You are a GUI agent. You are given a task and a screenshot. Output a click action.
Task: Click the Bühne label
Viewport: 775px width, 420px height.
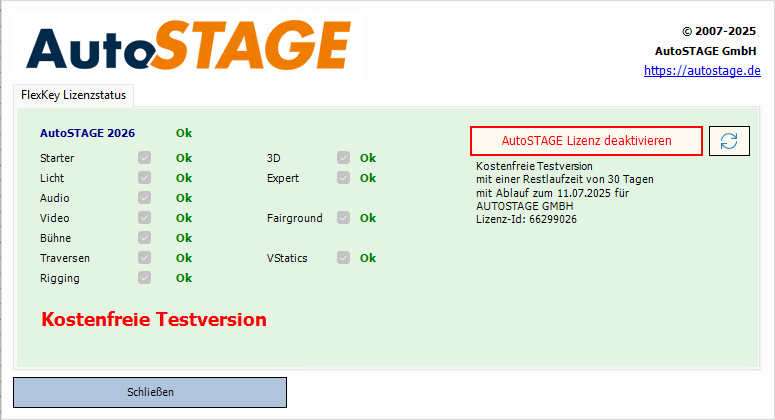tap(55, 238)
